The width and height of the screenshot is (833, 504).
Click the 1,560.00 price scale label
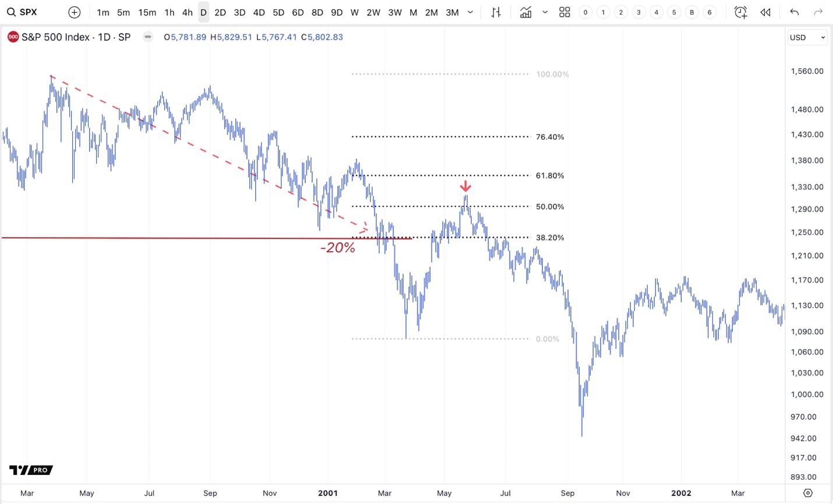[807, 71]
